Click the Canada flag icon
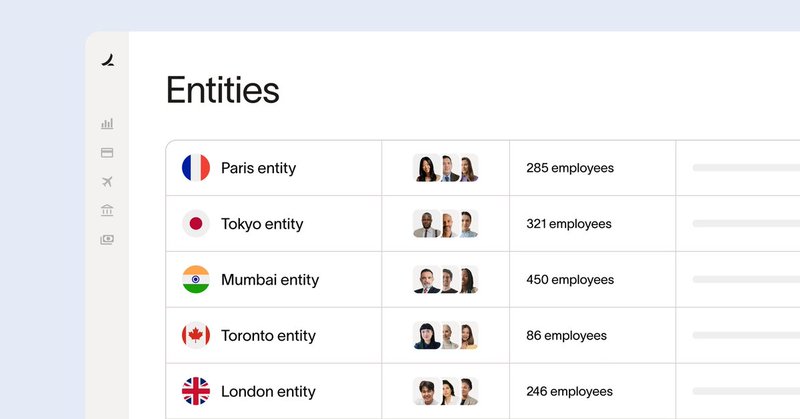This screenshot has height=419, width=800. click(x=196, y=335)
